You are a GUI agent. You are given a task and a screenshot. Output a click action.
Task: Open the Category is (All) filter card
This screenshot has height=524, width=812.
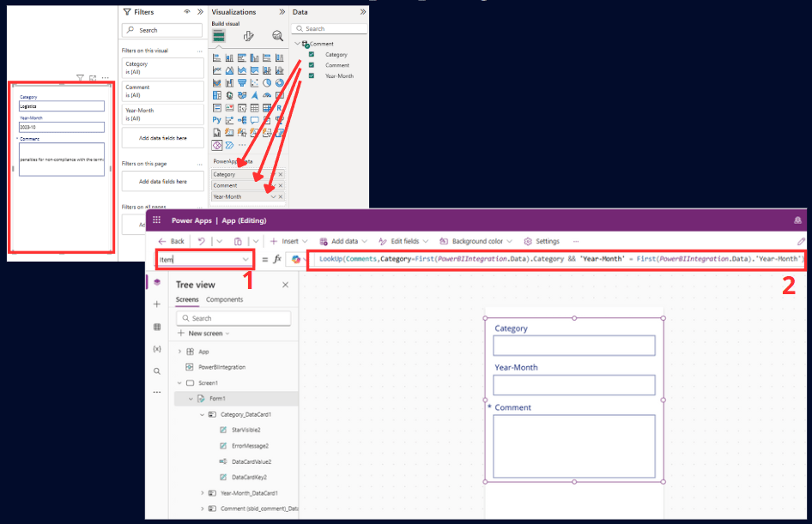[x=162, y=68]
